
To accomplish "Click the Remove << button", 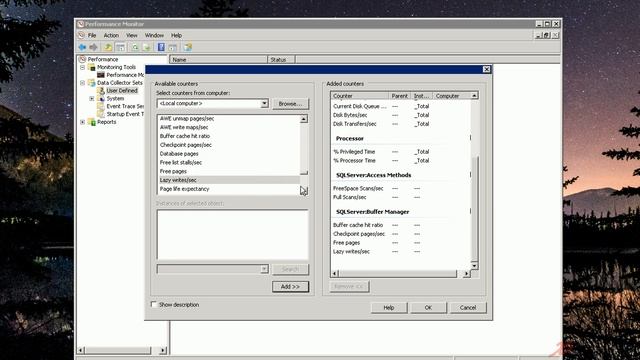I will pos(349,287).
